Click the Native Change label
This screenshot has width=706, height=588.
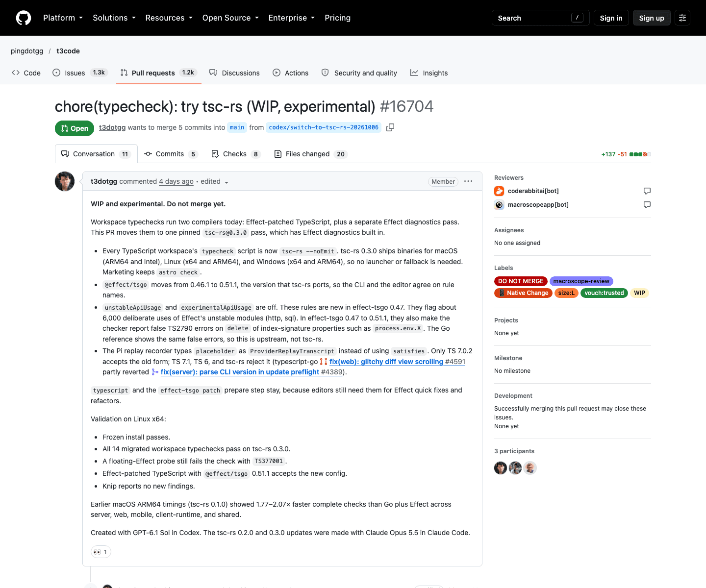pyautogui.click(x=524, y=293)
